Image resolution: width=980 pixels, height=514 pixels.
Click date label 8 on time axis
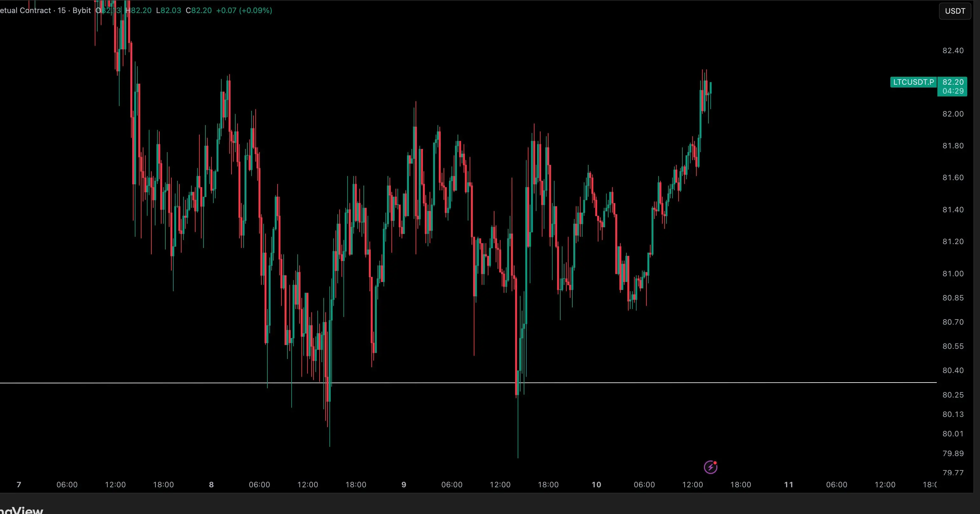[x=211, y=485]
